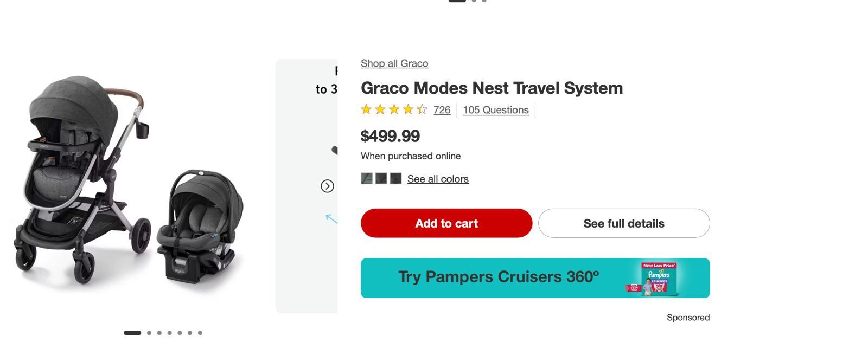Viewport: 868px width, 362px height.
Task: Open the 726 reviews link
Action: (x=442, y=110)
